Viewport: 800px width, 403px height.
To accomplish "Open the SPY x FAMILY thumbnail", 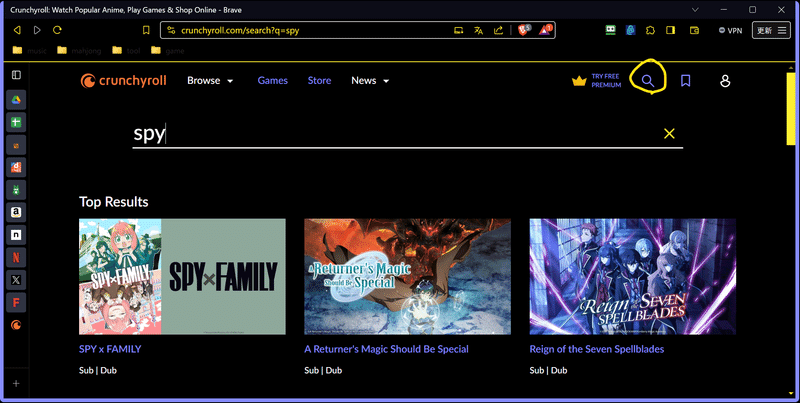I will pyautogui.click(x=182, y=276).
